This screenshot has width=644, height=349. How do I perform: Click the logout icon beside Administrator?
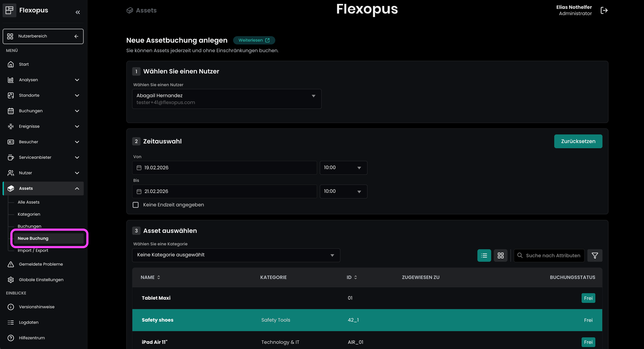click(x=604, y=10)
